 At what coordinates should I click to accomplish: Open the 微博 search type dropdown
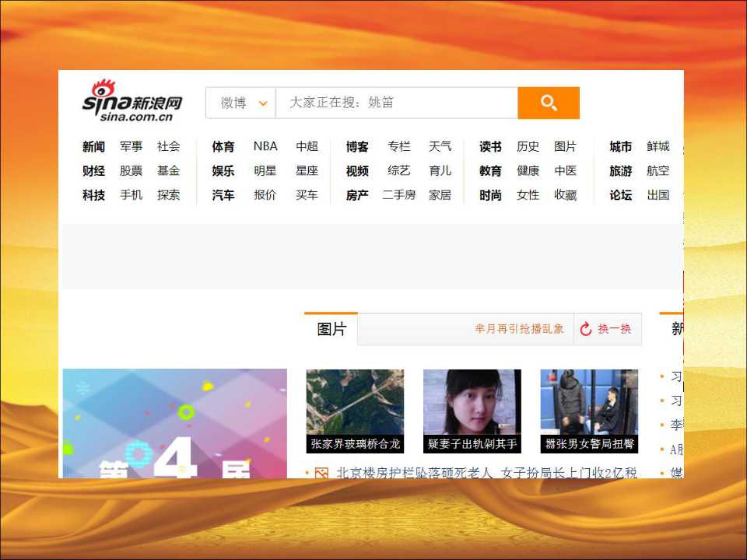[x=240, y=103]
